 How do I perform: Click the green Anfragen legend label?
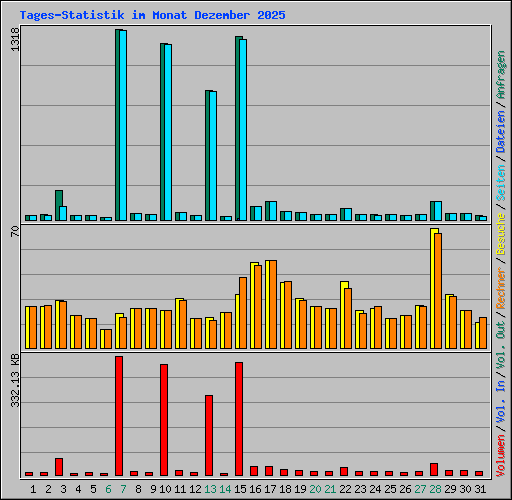501,75
